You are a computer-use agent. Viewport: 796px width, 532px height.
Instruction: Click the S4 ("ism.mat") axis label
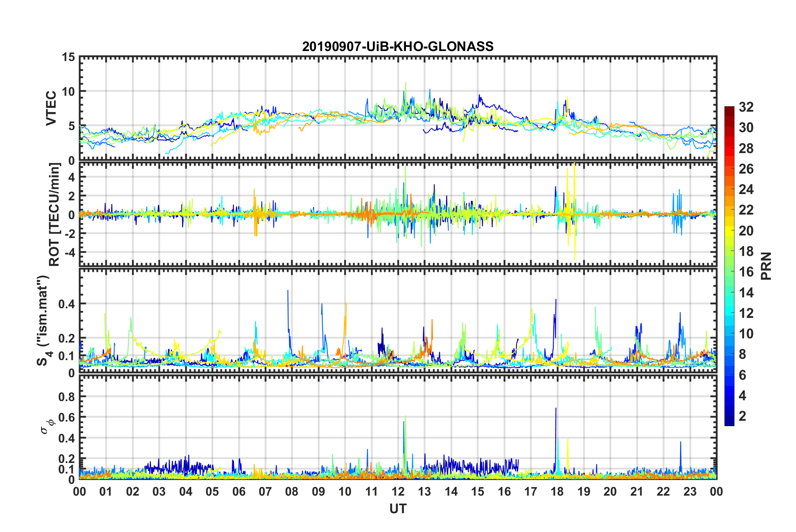pyautogui.click(x=44, y=320)
